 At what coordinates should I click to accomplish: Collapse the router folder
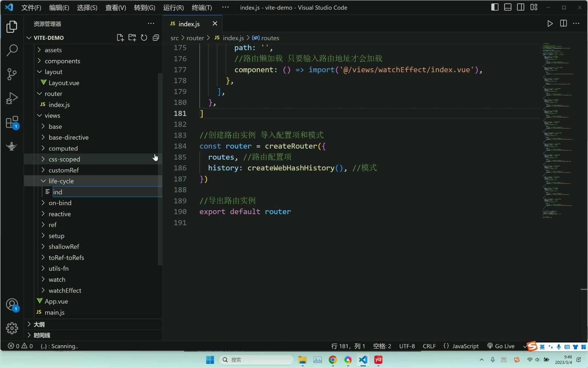tap(93, 94)
